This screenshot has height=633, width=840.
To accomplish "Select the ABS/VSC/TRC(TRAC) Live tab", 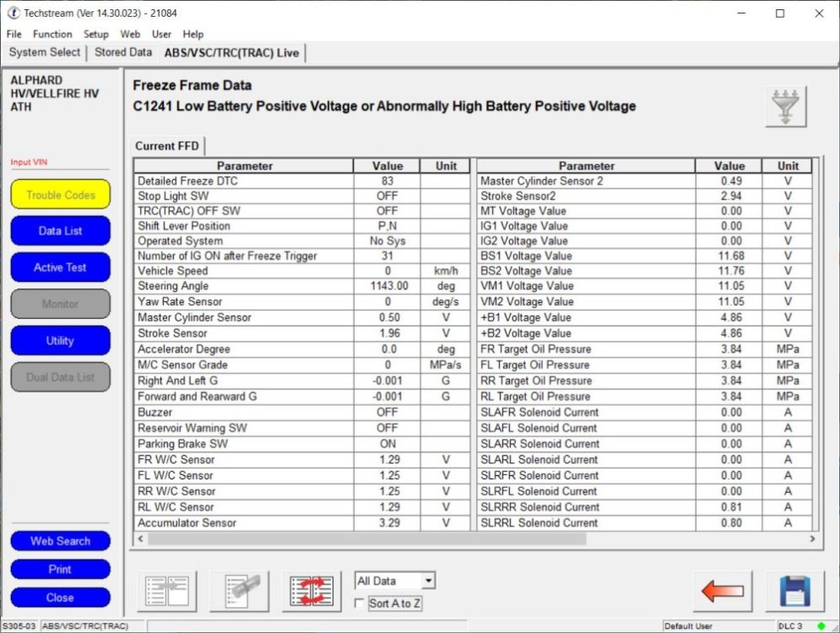I will click(x=231, y=53).
